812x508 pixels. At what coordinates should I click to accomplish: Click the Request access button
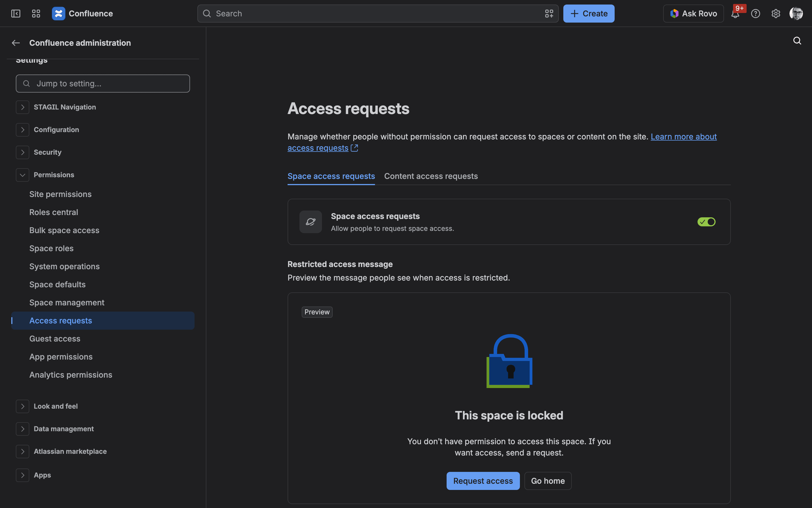tap(483, 481)
